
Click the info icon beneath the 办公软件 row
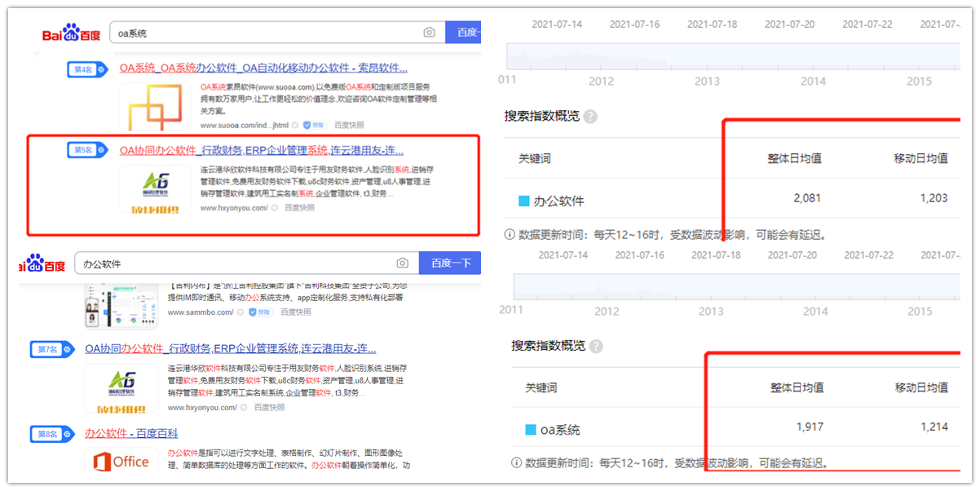[x=510, y=235]
